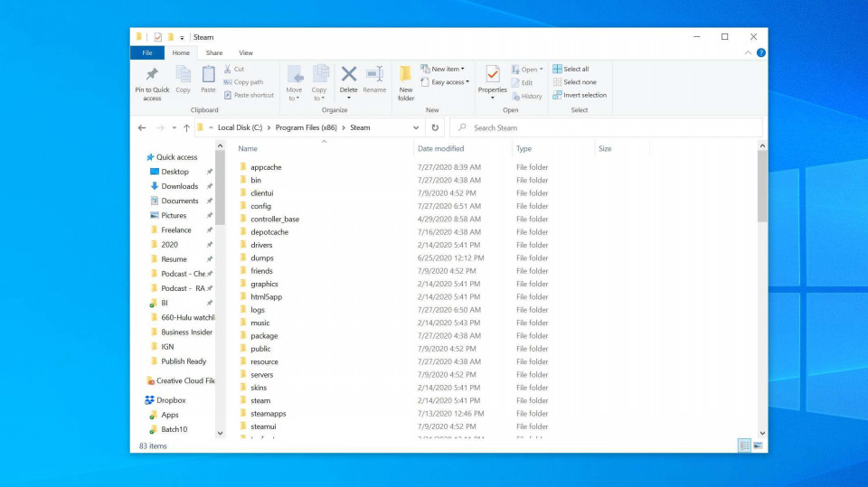Click Pin to Quick access icon
The image size is (868, 487).
(152, 74)
